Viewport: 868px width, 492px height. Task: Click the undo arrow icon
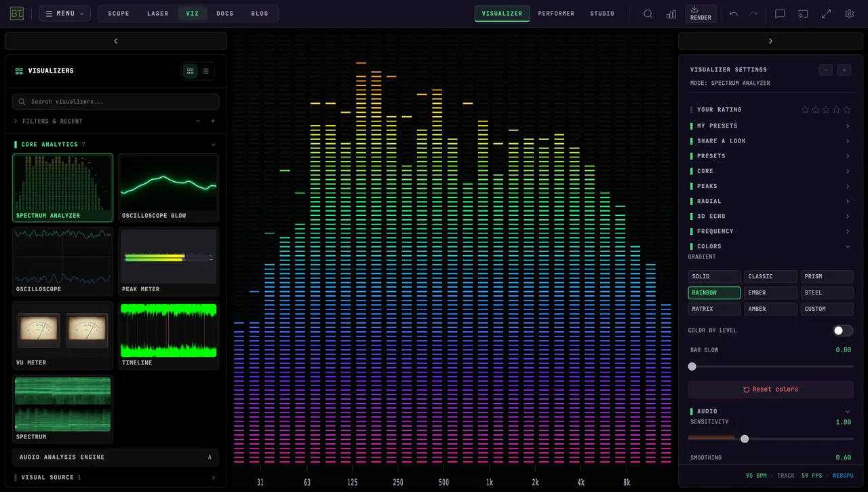[x=734, y=14]
